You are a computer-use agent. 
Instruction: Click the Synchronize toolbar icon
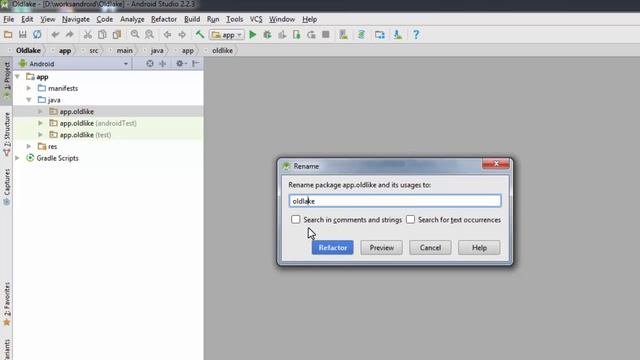pyautogui.click(x=37, y=35)
